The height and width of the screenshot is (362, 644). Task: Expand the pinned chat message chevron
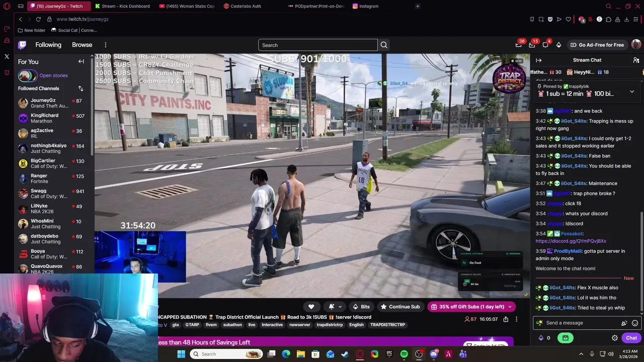tap(632, 93)
